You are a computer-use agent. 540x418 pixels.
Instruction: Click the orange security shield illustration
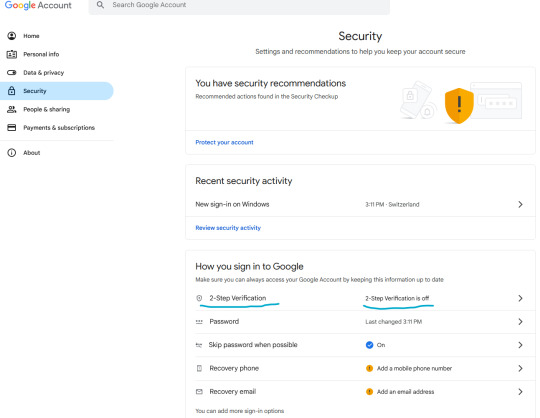coord(459,106)
